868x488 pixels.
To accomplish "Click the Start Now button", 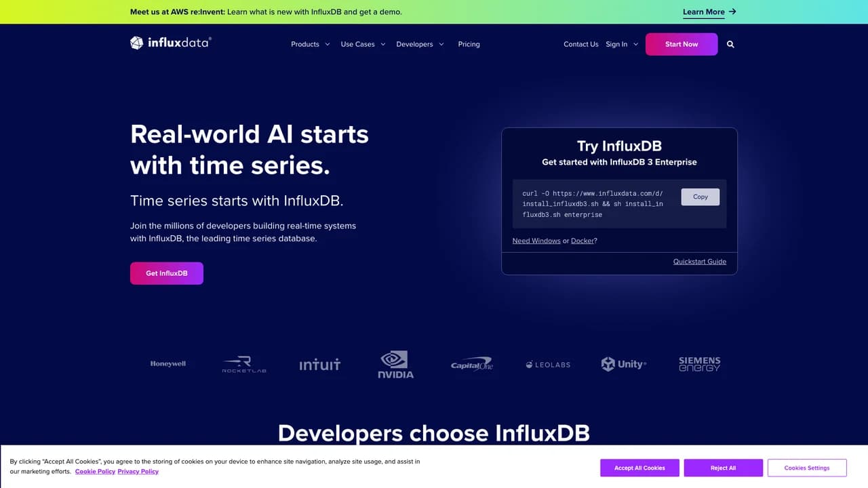I will click(682, 44).
